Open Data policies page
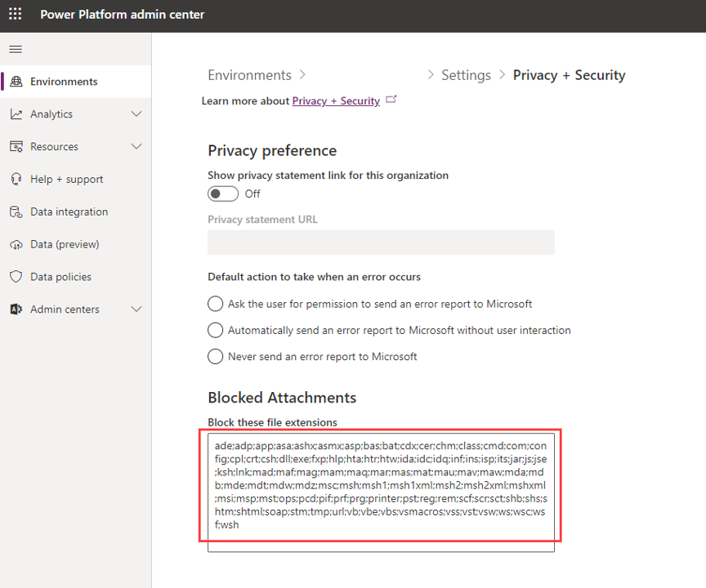Image resolution: width=706 pixels, height=588 pixels. 76,277
